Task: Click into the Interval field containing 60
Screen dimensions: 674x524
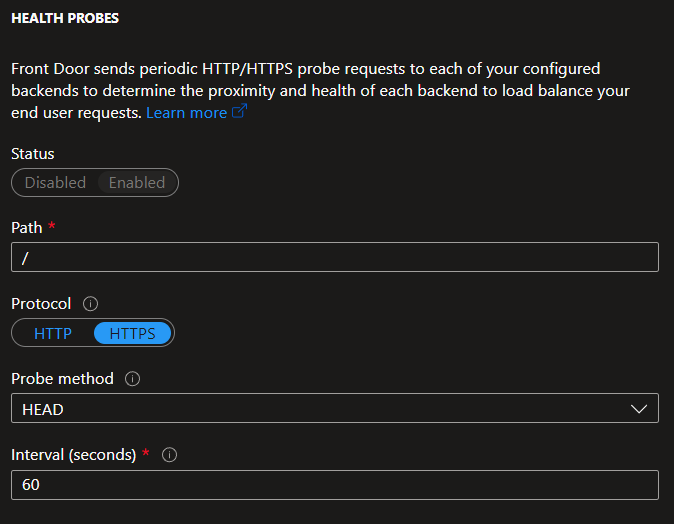Action: [x=335, y=485]
